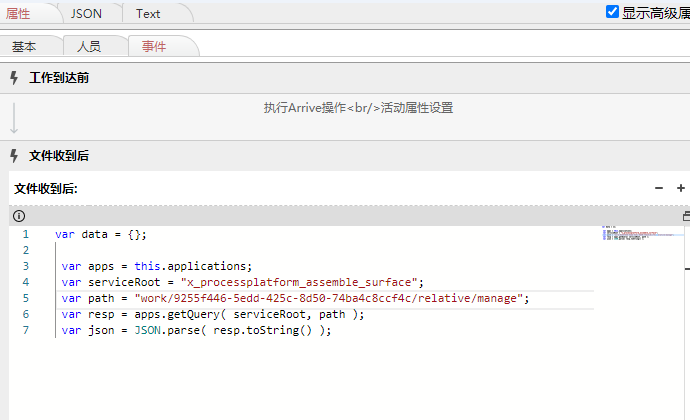Screen dimensions: 690x420
Task: Open the Text tab
Action: coord(148,13)
